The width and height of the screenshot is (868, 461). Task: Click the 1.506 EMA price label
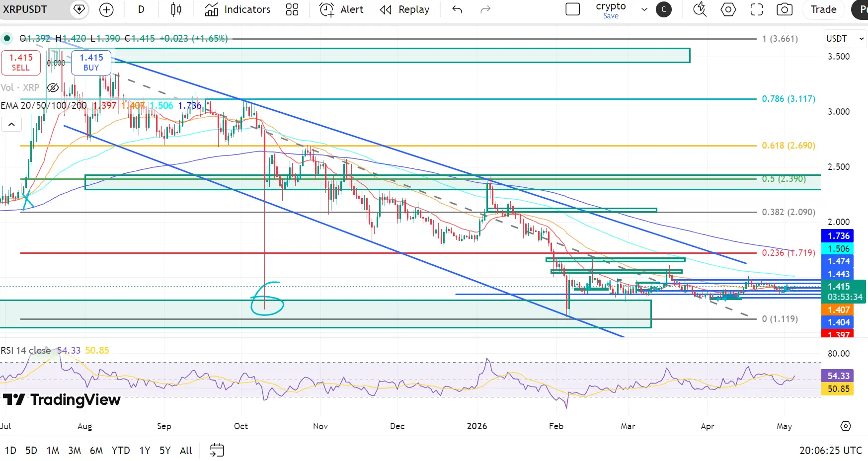pyautogui.click(x=838, y=249)
